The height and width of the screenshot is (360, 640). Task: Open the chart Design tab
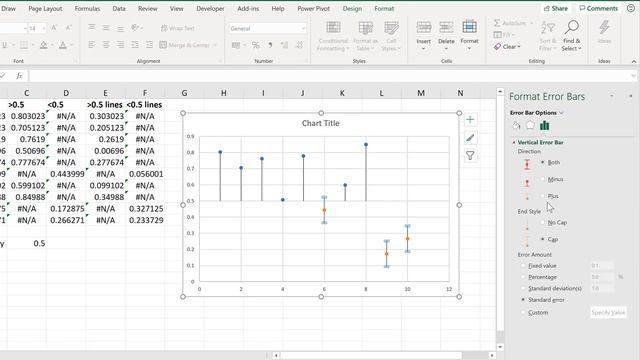[352, 9]
